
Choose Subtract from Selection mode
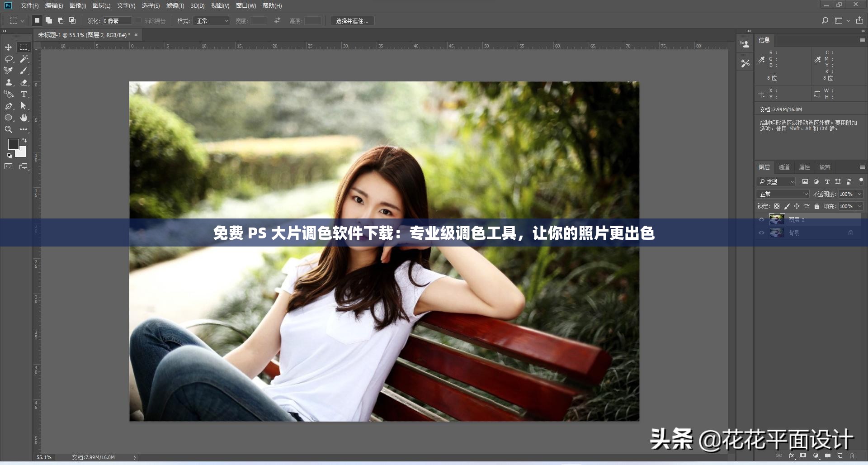coord(61,20)
